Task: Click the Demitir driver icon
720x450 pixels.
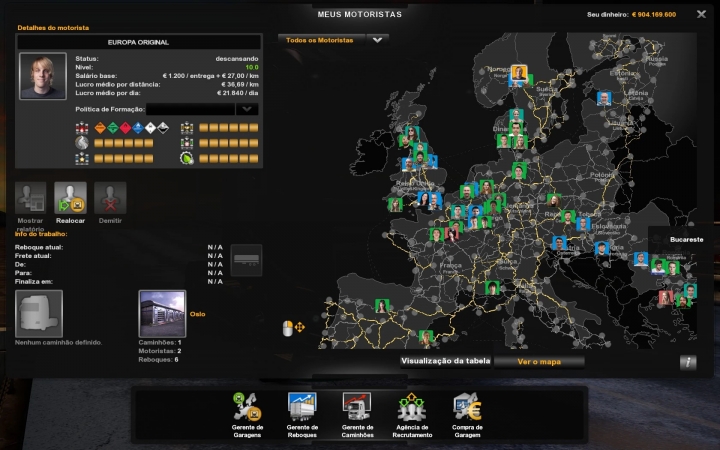Action: [110, 198]
